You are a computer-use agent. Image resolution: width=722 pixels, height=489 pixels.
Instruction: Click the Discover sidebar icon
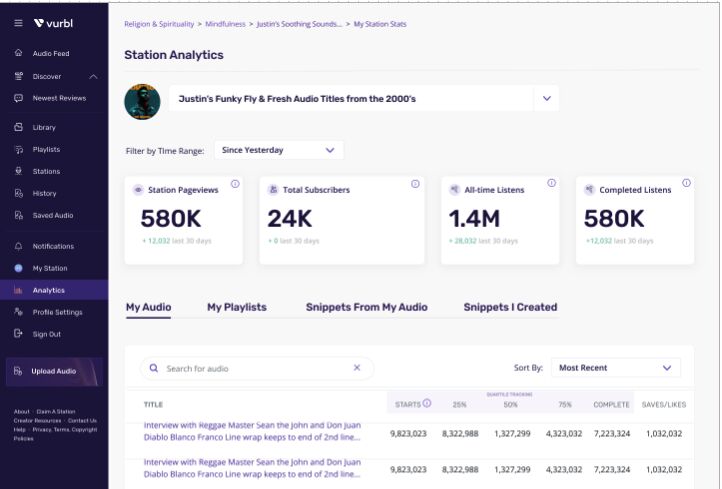pos(18,76)
